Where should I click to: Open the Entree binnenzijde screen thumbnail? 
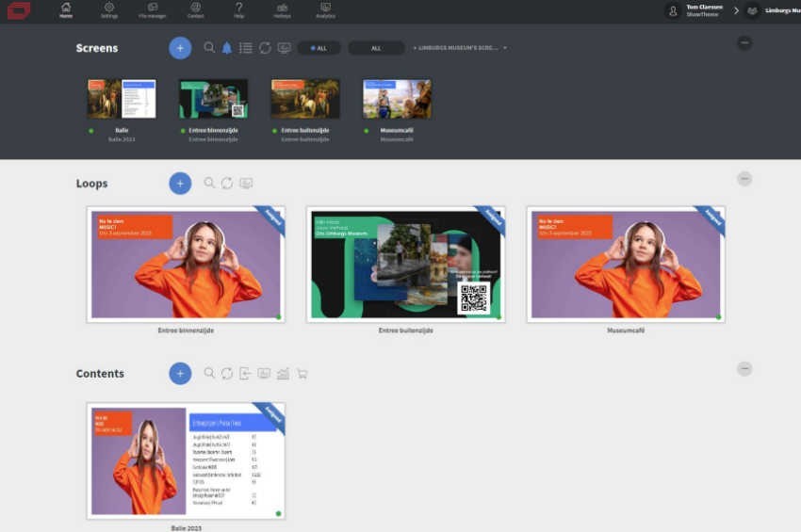[x=214, y=99]
